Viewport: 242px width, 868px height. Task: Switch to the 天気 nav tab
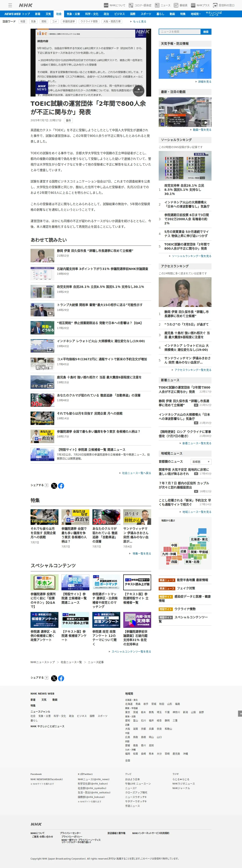[48, 14]
